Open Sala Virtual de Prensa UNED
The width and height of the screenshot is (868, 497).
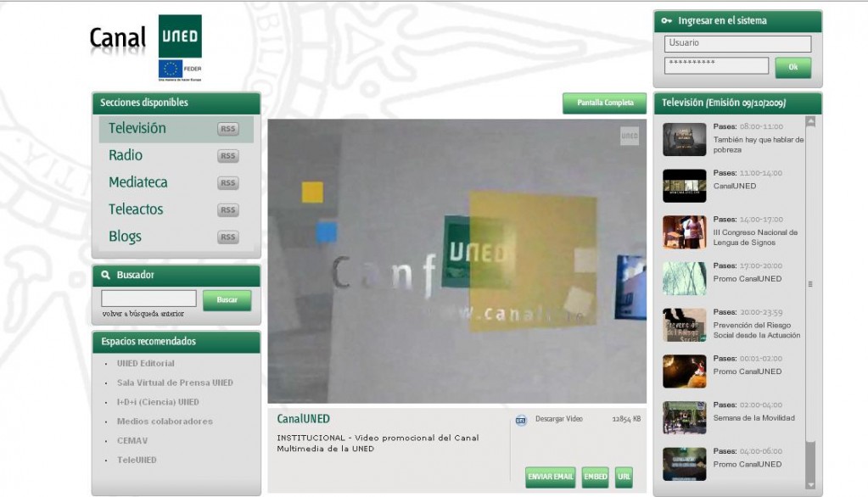(x=175, y=383)
